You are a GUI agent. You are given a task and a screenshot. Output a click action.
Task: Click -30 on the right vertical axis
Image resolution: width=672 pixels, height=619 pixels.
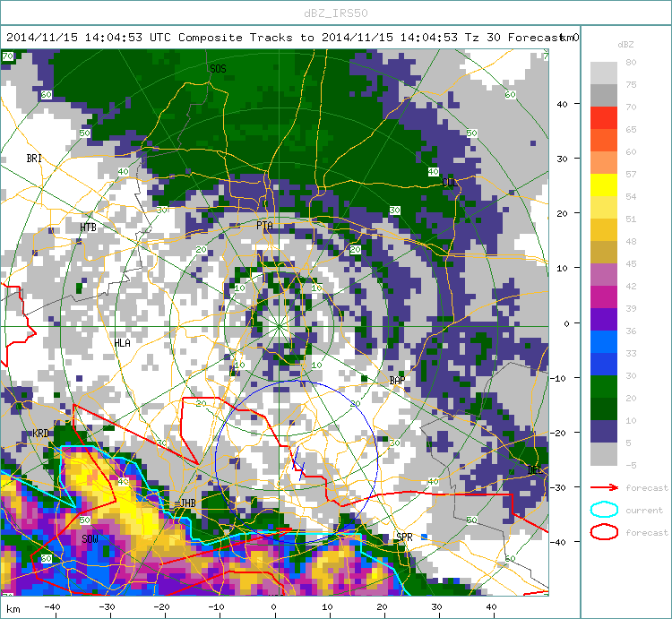[x=558, y=487]
